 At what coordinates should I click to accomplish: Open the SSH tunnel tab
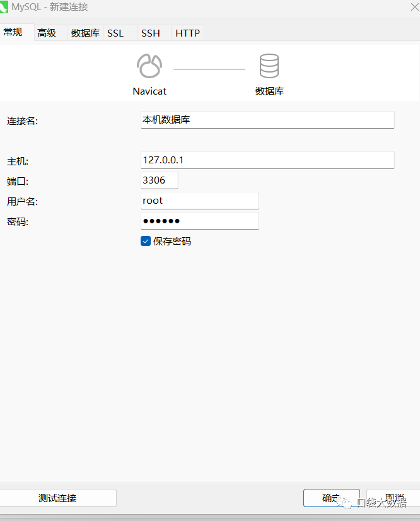pos(151,33)
